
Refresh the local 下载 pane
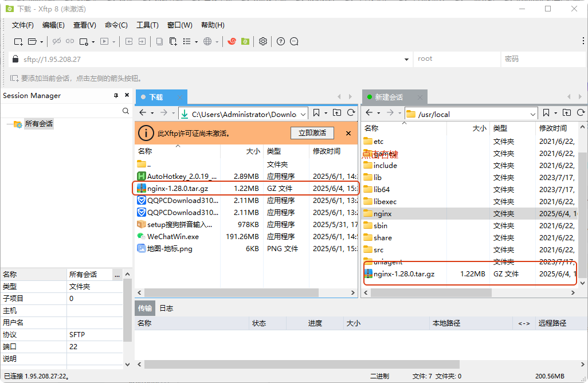[351, 112]
